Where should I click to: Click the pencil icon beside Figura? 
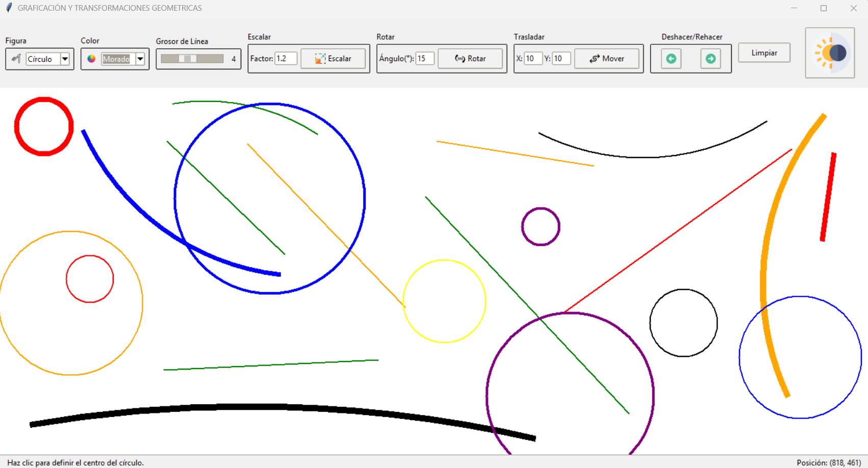point(16,59)
